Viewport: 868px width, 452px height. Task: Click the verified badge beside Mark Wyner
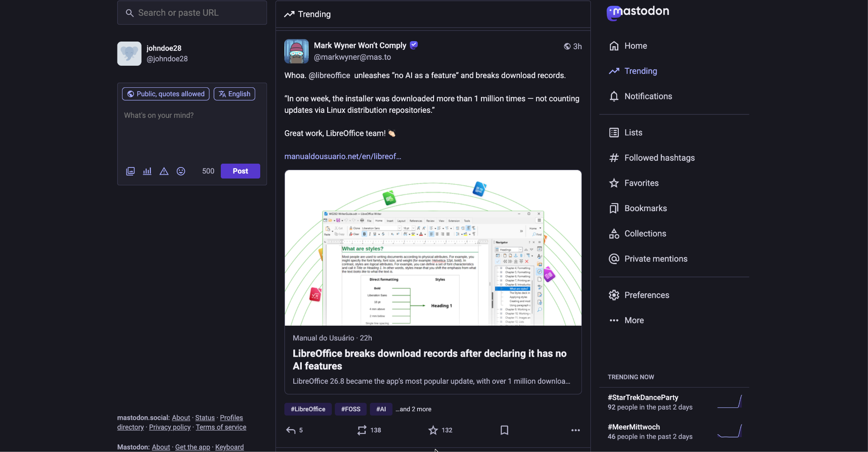pyautogui.click(x=415, y=45)
